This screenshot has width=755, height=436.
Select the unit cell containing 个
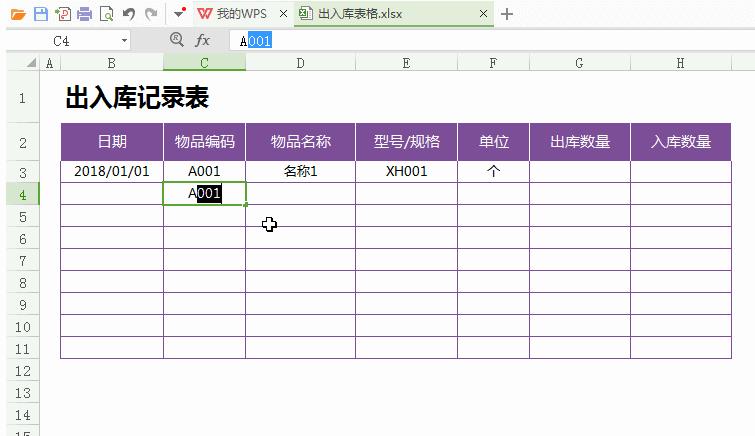(x=493, y=172)
